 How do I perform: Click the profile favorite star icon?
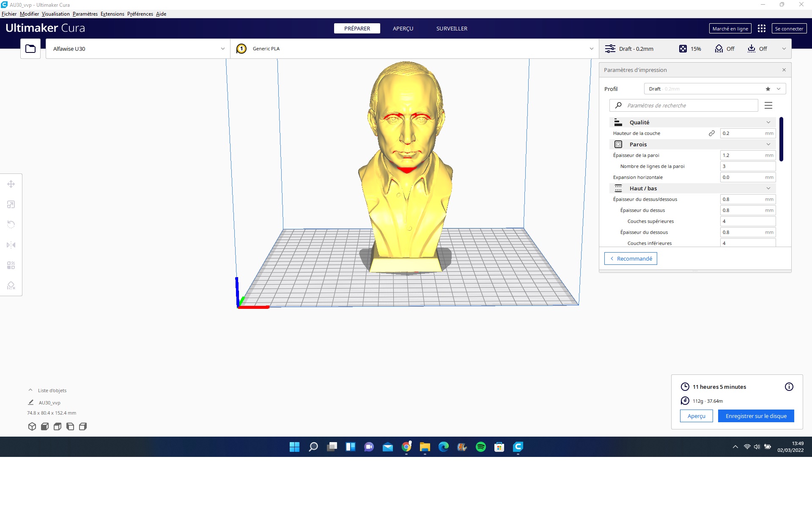coord(768,89)
